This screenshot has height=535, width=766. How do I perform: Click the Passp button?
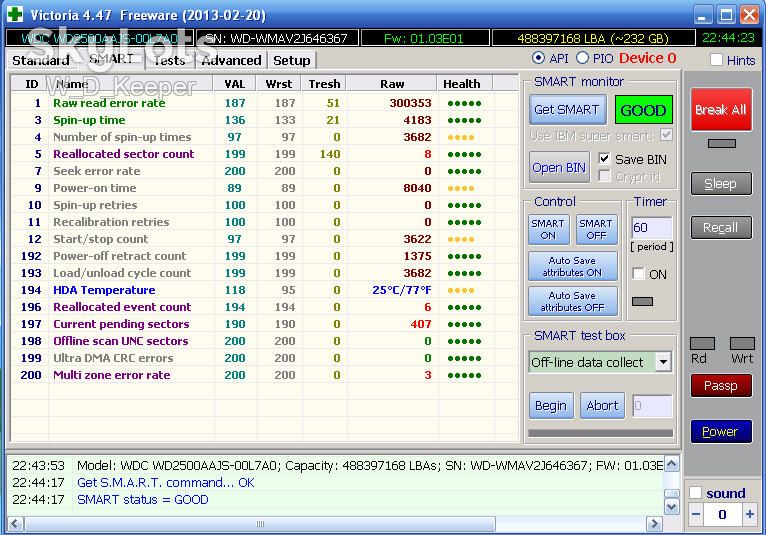tap(721, 385)
